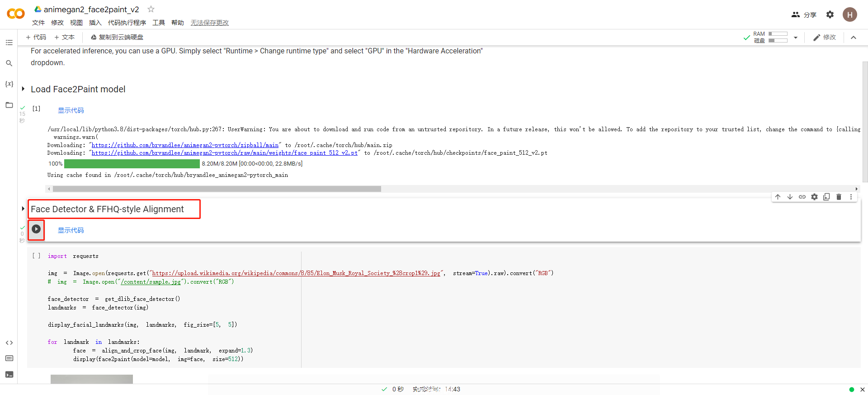Click the face_paint_512_v2.pt download link
This screenshot has height=395, width=868.
[x=224, y=153]
